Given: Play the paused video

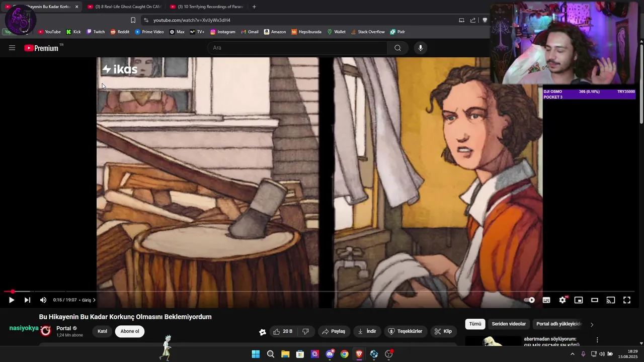Looking at the screenshot, I should pos(12,300).
